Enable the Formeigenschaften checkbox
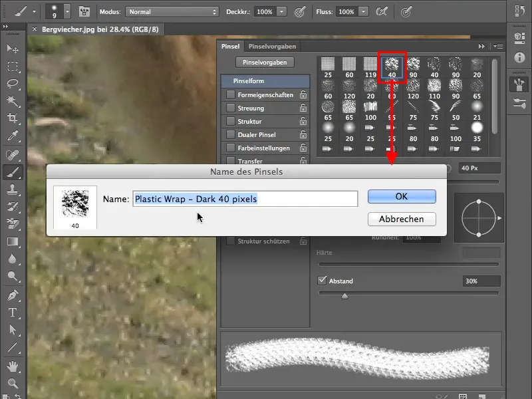 [231, 94]
